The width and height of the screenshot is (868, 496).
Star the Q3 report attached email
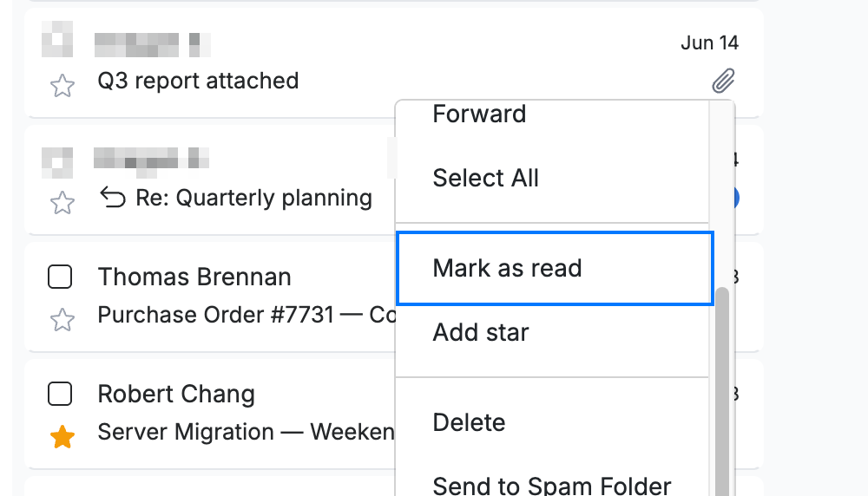click(x=62, y=86)
